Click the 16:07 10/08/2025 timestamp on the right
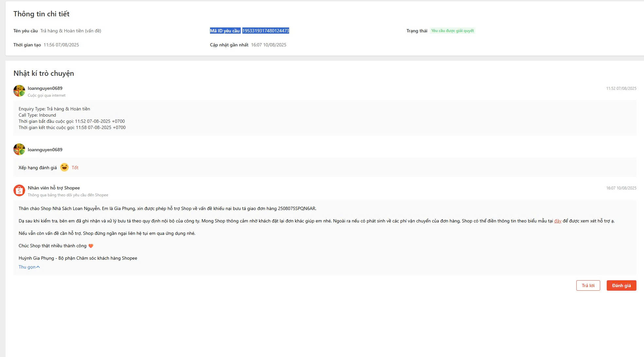This screenshot has height=357, width=644. (621, 188)
